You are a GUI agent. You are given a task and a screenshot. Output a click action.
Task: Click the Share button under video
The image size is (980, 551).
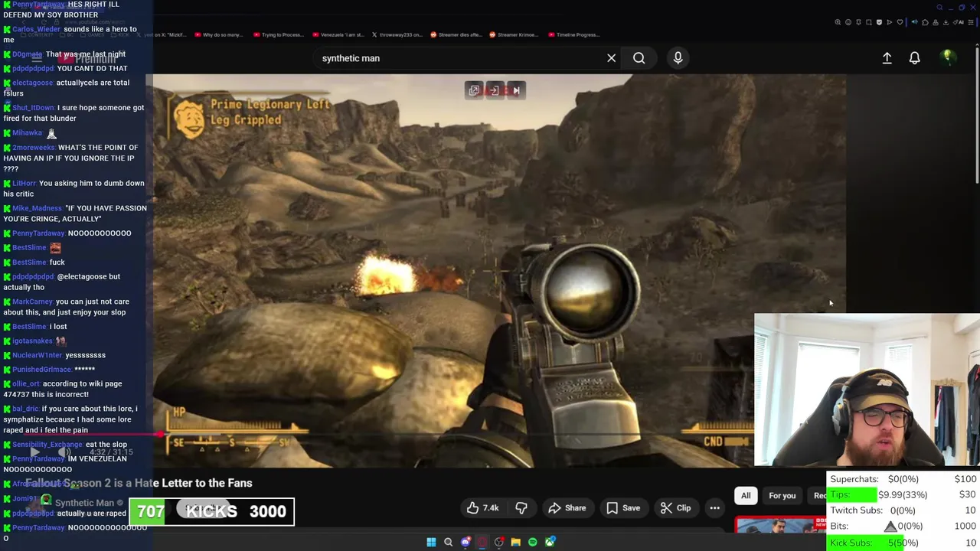click(569, 508)
